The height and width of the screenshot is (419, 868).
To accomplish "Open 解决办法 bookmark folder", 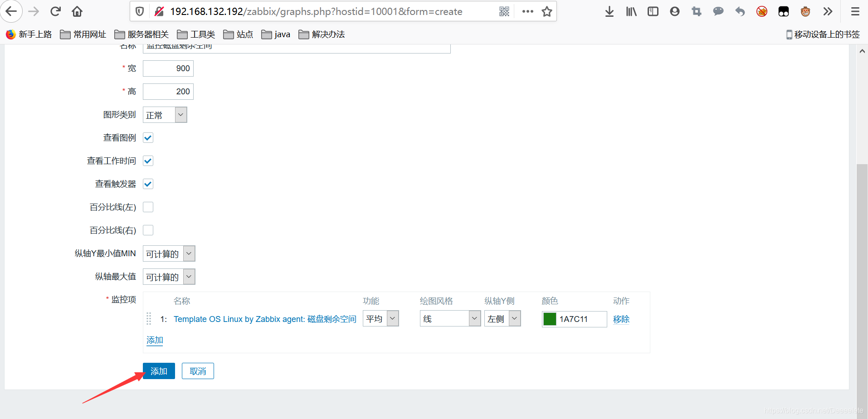I will (322, 34).
